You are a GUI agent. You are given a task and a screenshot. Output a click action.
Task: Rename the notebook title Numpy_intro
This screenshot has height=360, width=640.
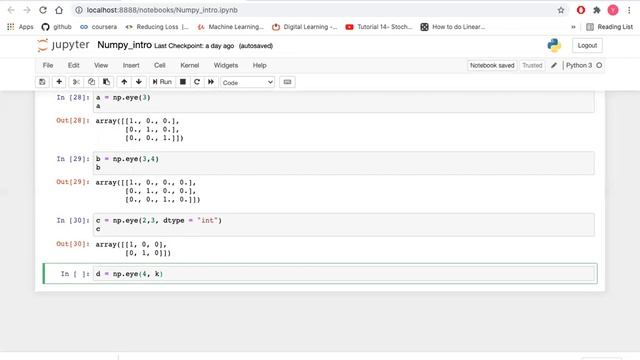click(x=124, y=45)
